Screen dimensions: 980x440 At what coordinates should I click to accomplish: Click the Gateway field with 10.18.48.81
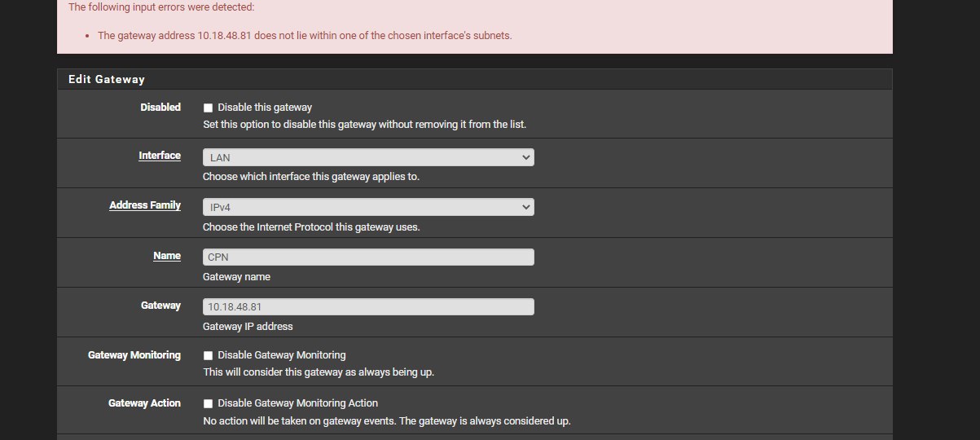click(368, 306)
